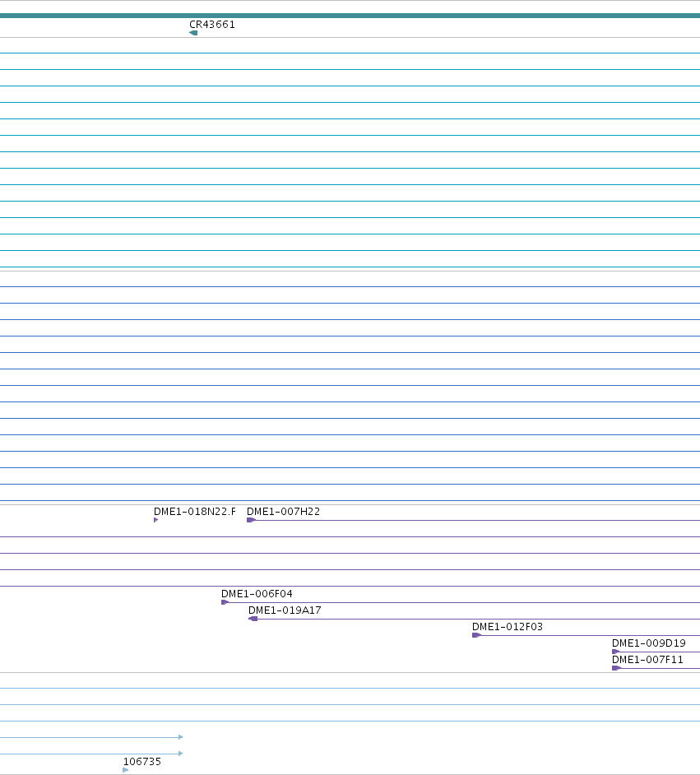The width and height of the screenshot is (700, 775).
Task: Select the DME1-019A17 feature label
Action: click(x=285, y=610)
